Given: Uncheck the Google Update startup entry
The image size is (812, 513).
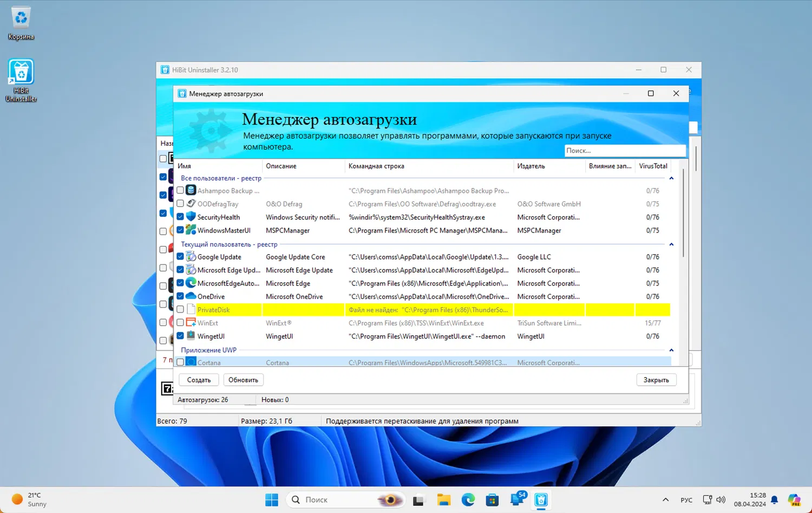Looking at the screenshot, I should pos(180,257).
